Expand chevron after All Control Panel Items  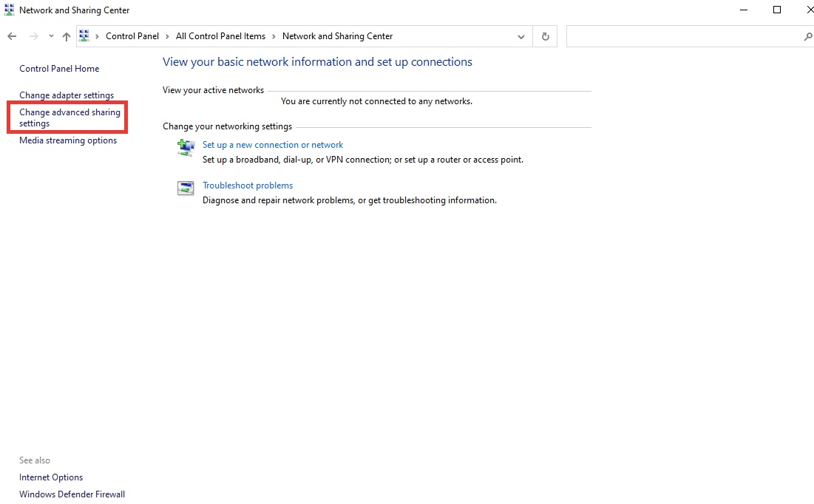click(274, 36)
